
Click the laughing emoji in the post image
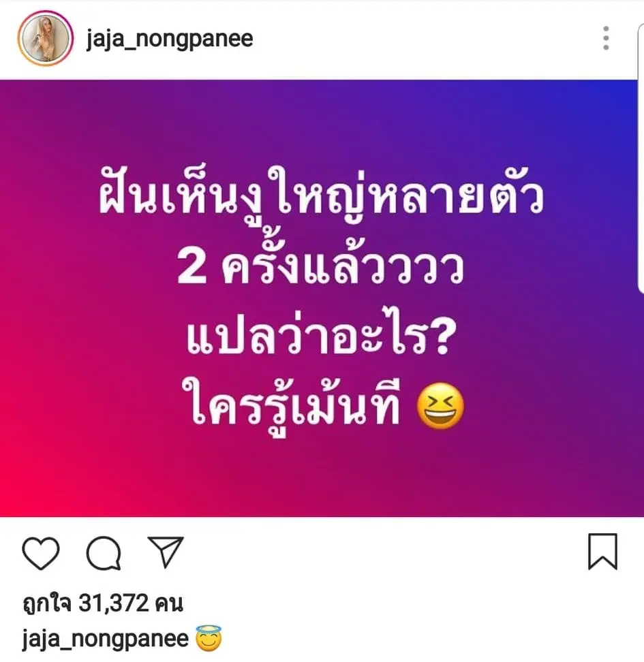click(440, 406)
